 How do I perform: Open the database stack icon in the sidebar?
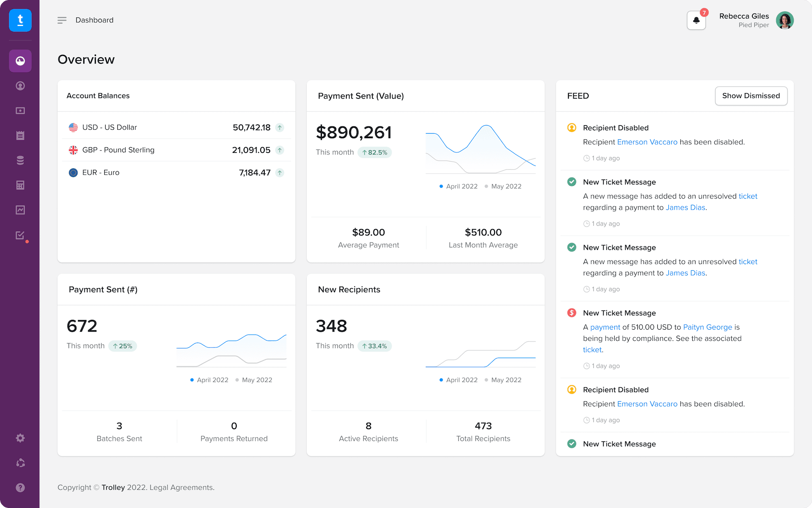click(20, 160)
